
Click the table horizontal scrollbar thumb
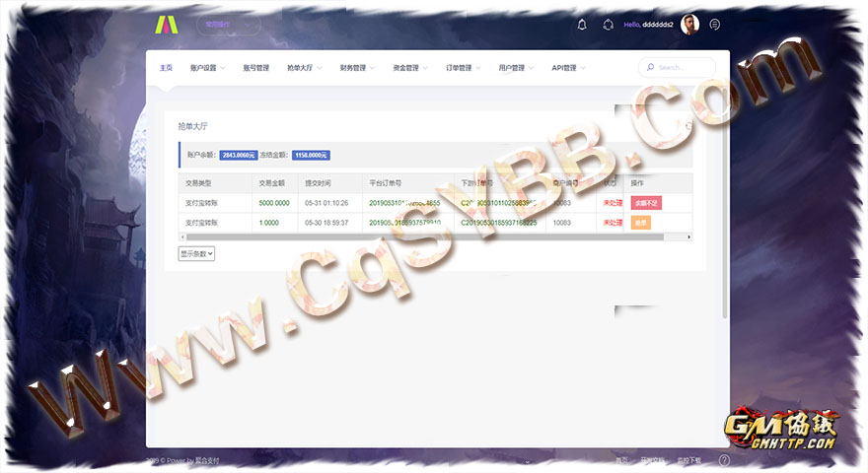(424, 236)
